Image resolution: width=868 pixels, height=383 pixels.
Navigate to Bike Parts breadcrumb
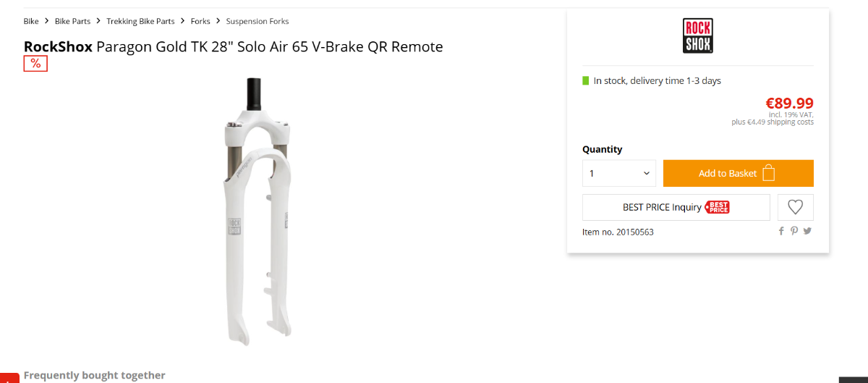(72, 22)
